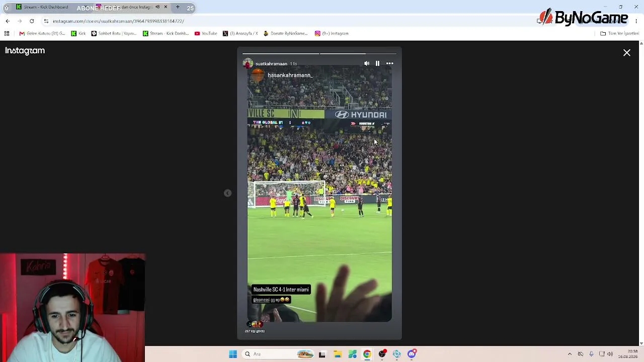
Task: Open the (9+) Instagram bookmark
Action: pos(332,34)
